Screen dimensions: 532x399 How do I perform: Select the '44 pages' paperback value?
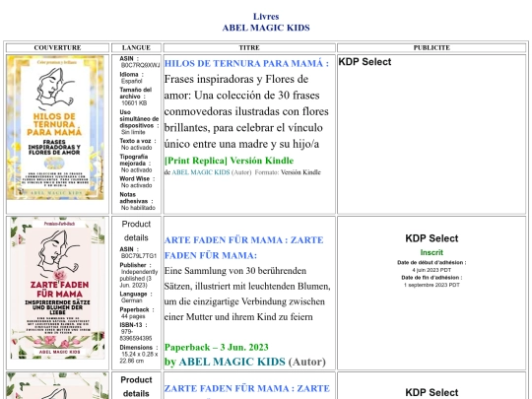[x=133, y=316]
